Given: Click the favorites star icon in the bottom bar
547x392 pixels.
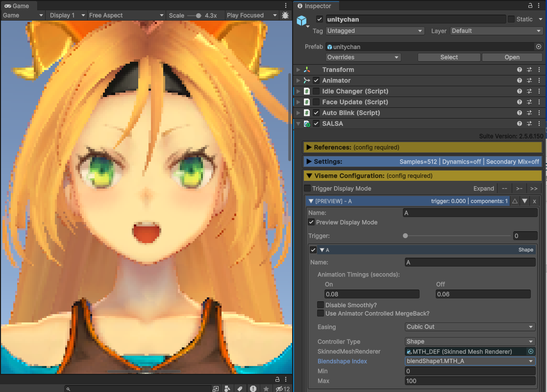Looking at the screenshot, I should point(266,389).
